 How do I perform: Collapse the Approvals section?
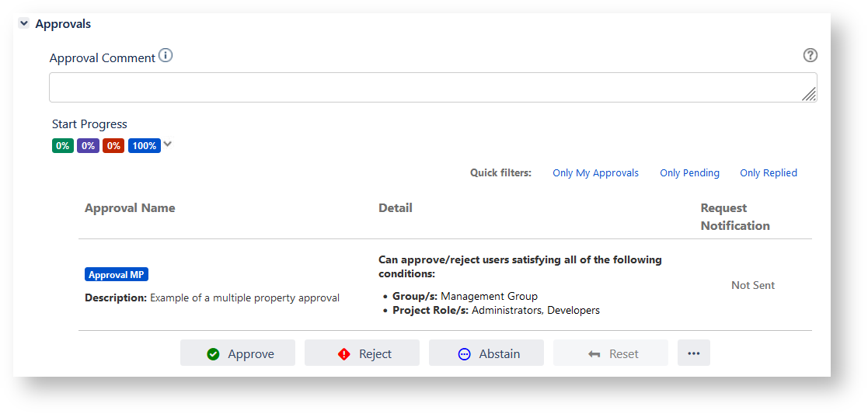[x=23, y=24]
